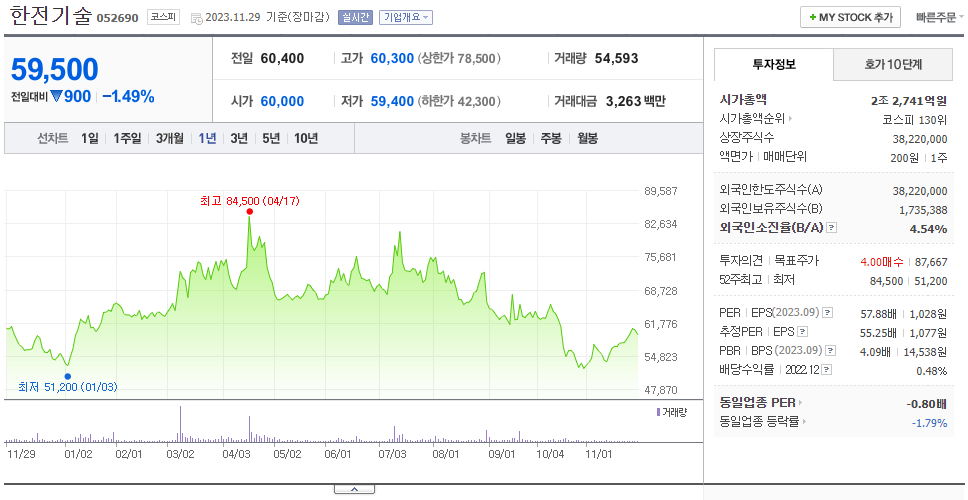Click the 전일 value 60,400
The width and height of the screenshot is (968, 500).
[x=282, y=59]
